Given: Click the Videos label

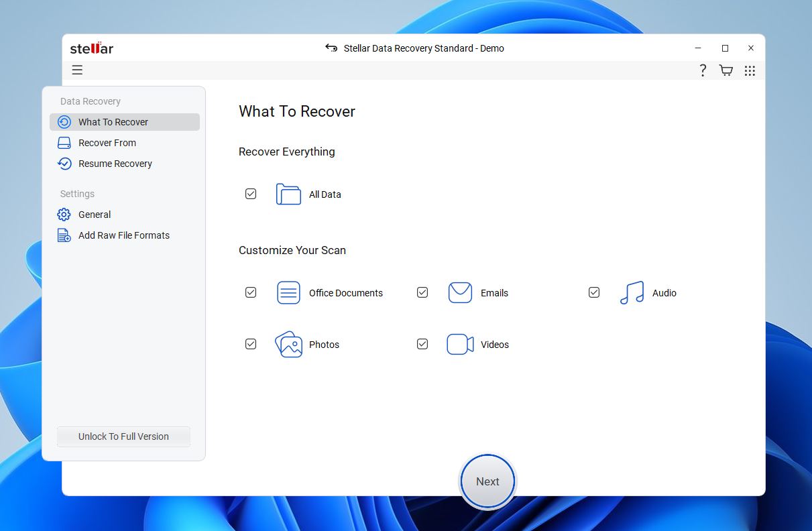Looking at the screenshot, I should [495, 345].
